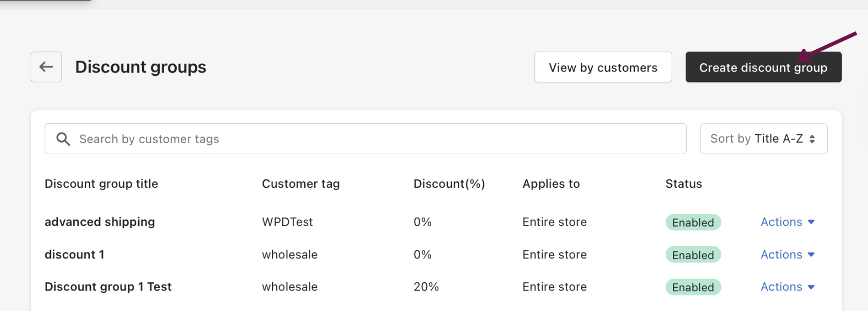Click Create discount group button
This screenshot has height=313, width=868.
tap(763, 67)
